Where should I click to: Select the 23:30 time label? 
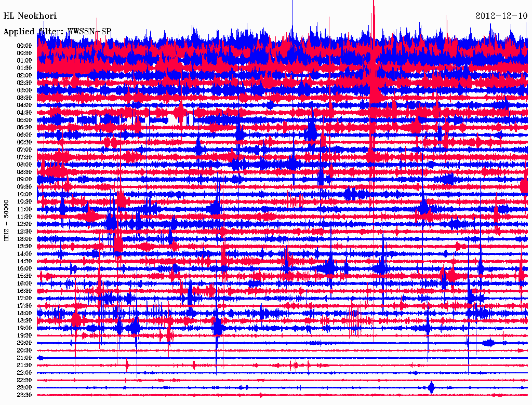tap(24, 395)
